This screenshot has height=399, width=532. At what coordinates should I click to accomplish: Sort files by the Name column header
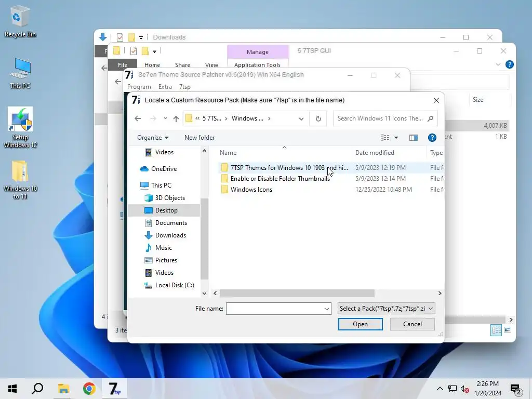(228, 153)
